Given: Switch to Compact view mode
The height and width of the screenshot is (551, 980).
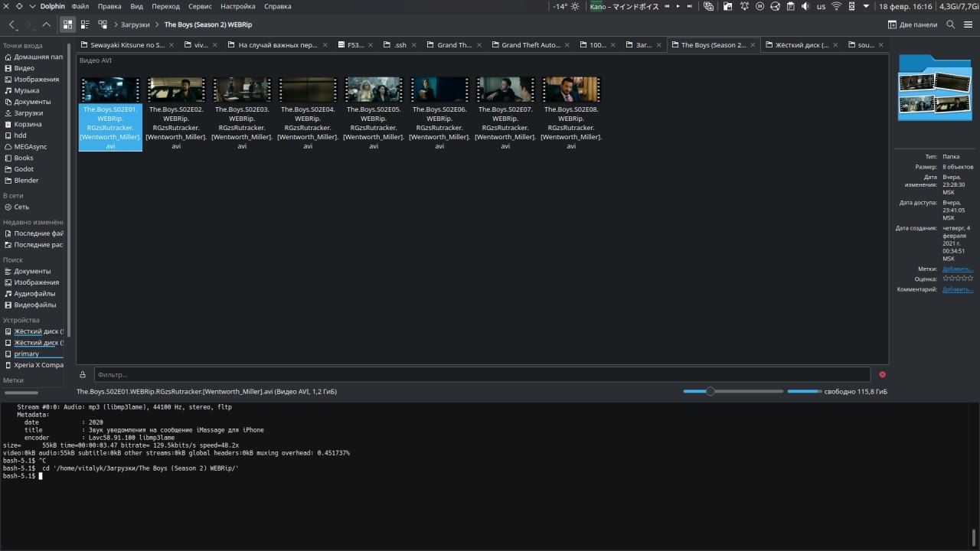Looking at the screenshot, I should click(x=85, y=24).
